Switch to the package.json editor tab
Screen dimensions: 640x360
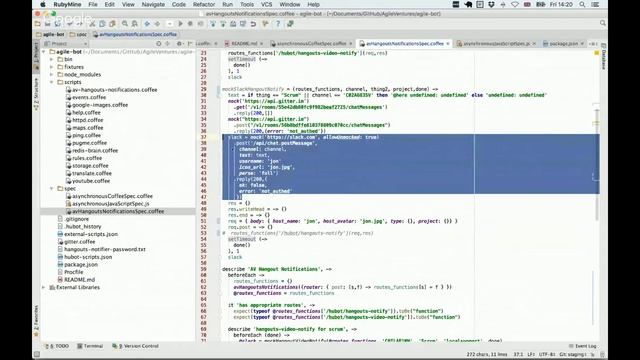(563, 44)
